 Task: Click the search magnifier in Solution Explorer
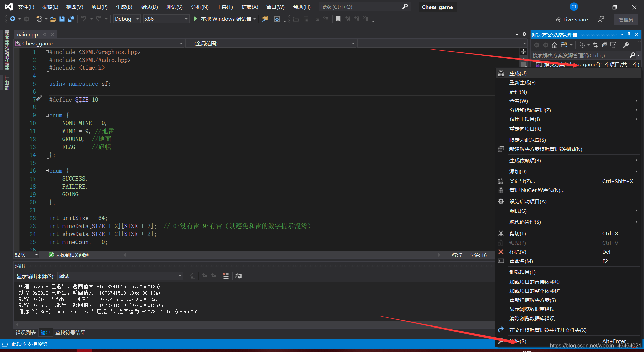[632, 55]
